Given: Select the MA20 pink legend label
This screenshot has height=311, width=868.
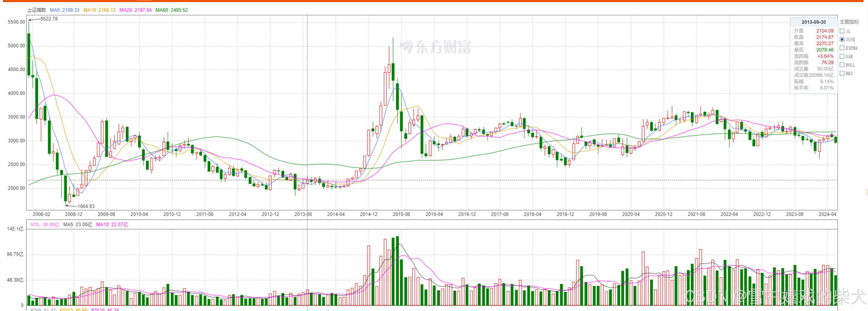Looking at the screenshot, I should pos(135,10).
